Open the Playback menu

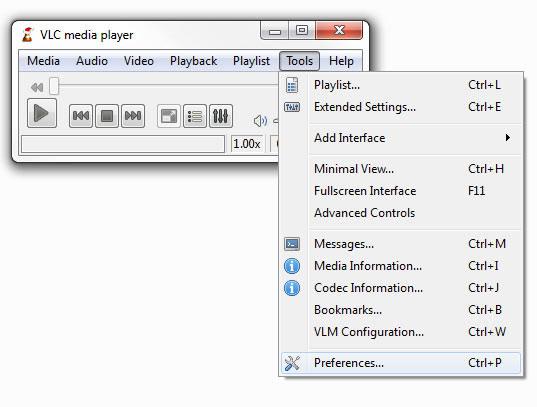[x=193, y=61]
